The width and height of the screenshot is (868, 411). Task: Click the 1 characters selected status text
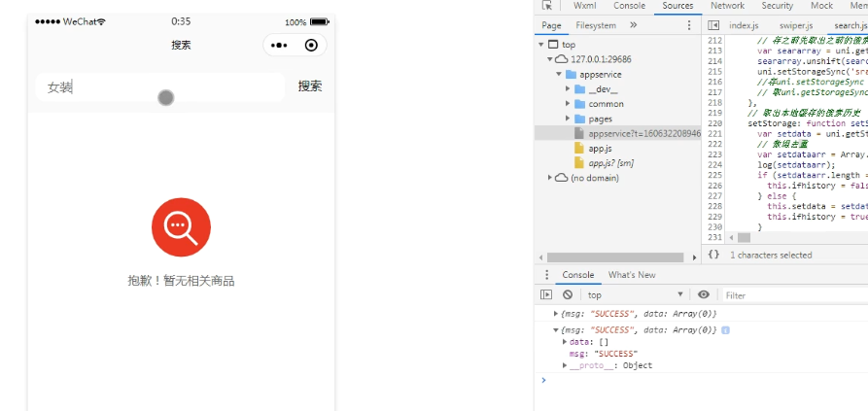771,255
